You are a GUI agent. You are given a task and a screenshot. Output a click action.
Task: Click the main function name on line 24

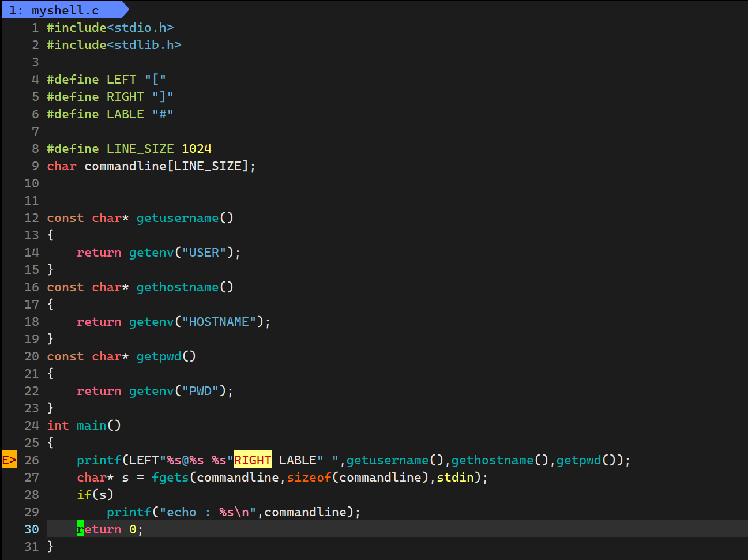pyautogui.click(x=92, y=426)
